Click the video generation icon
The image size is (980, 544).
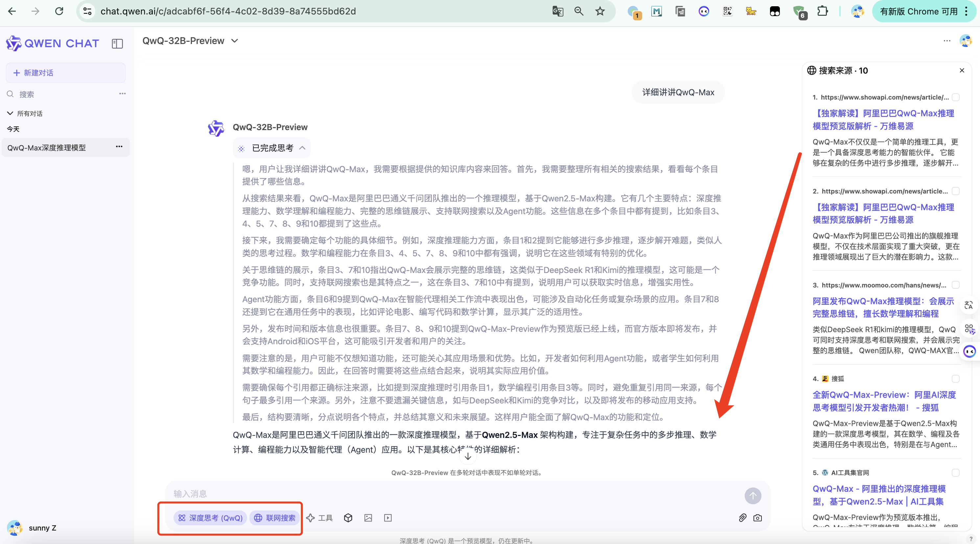(x=388, y=517)
